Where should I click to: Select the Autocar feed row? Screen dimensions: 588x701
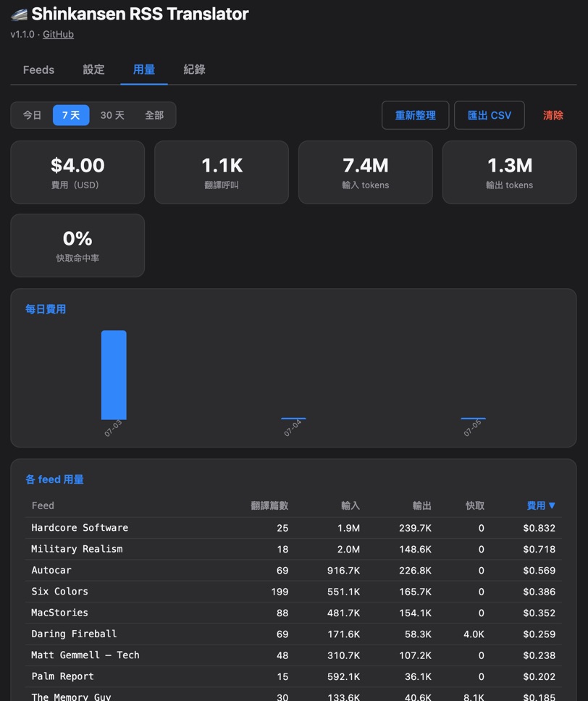point(293,571)
